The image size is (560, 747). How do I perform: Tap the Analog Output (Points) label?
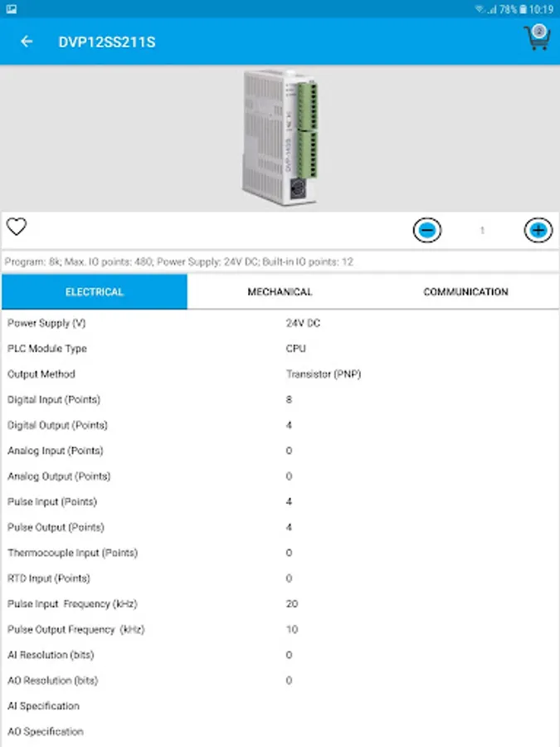coord(59,476)
